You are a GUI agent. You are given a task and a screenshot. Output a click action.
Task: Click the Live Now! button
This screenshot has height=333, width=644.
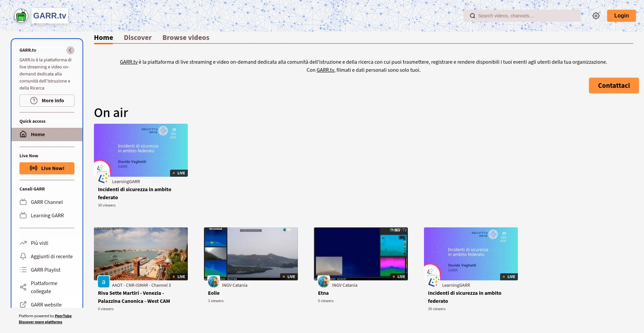47,168
